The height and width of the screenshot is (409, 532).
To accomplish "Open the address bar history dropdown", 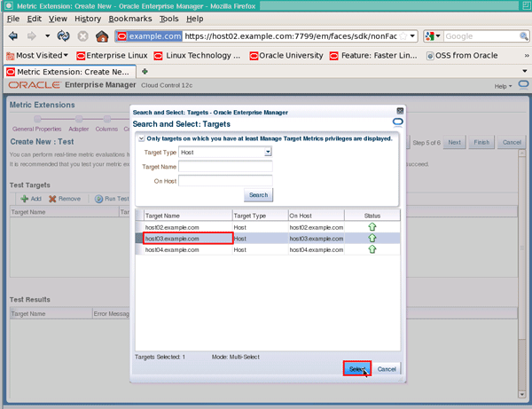I will (x=412, y=36).
